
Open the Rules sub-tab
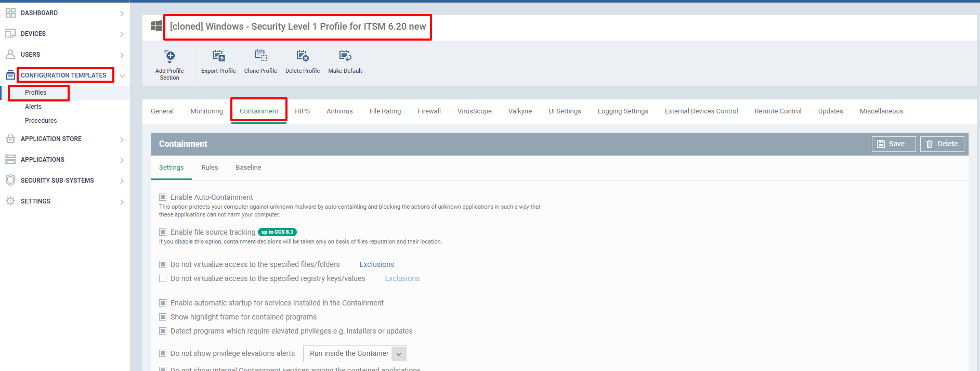[x=210, y=168]
